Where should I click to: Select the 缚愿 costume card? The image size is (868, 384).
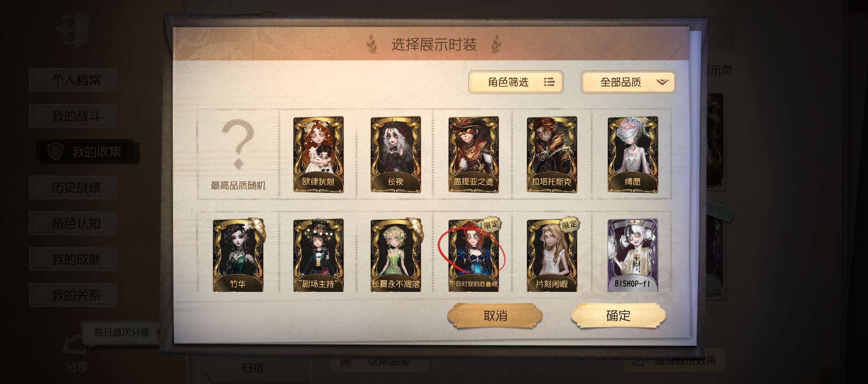pos(633,154)
